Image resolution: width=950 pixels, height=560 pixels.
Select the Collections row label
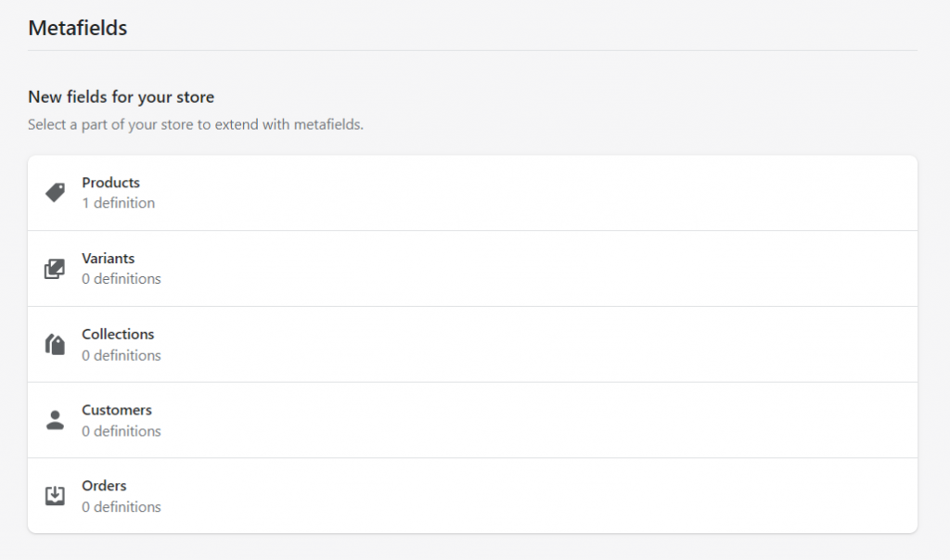118,334
